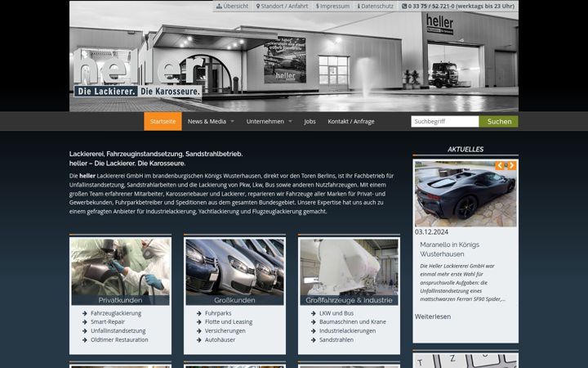
Task: Click the date 03.12.2024 in Aktuelles
Action: [431, 232]
